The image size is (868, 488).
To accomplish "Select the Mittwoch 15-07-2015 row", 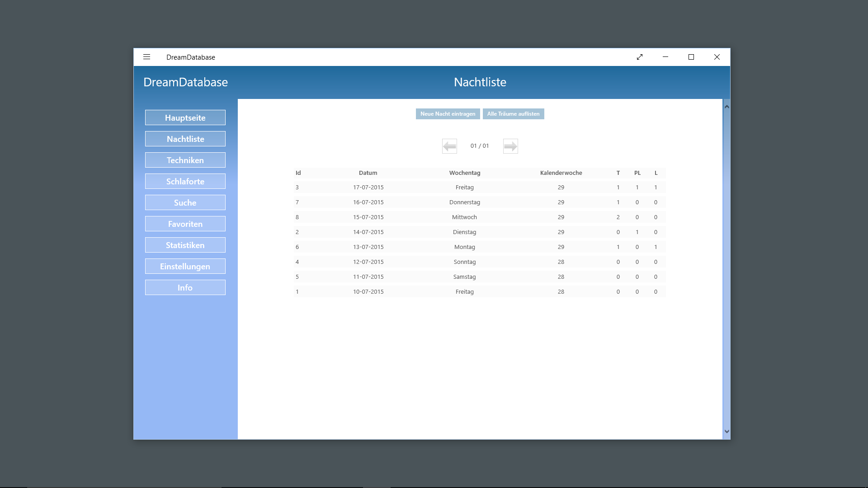I will tap(464, 217).
